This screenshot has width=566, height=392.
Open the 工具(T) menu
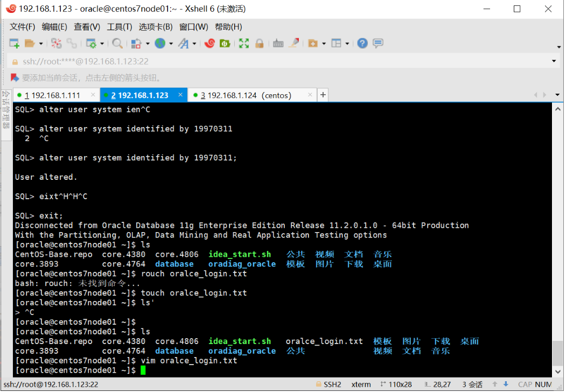point(118,26)
